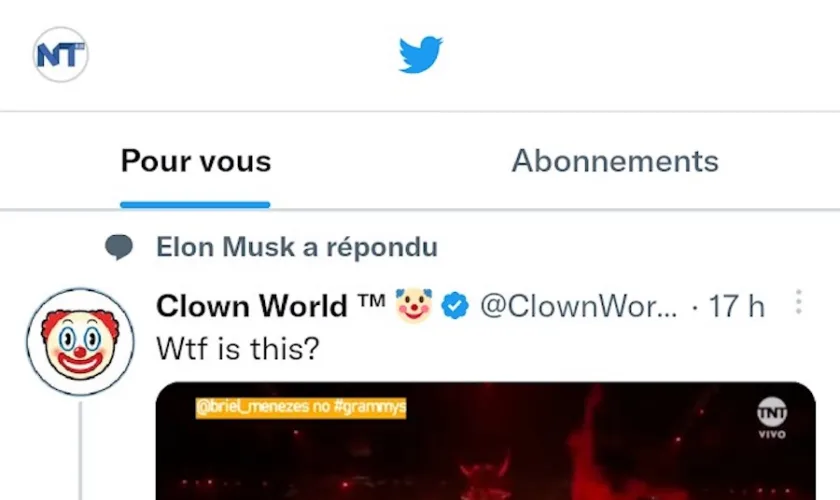Click the blue underline beneath Pour vous
840x500 pixels.
(196, 204)
